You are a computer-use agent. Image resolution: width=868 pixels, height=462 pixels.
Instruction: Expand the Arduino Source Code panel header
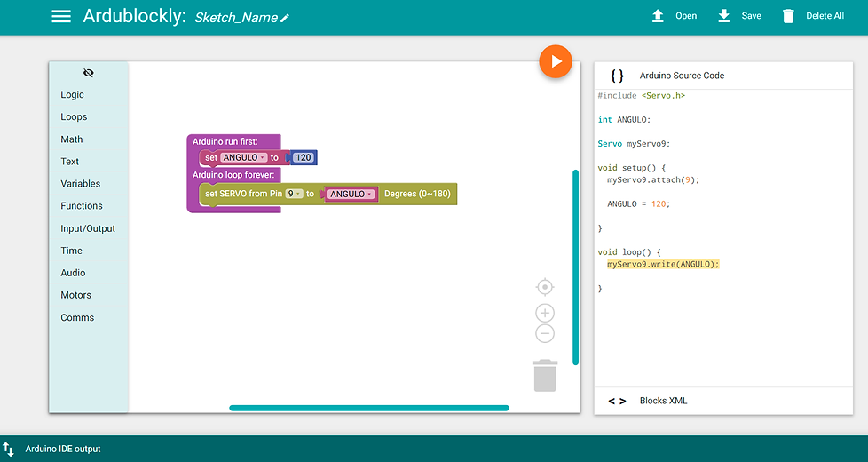point(723,76)
